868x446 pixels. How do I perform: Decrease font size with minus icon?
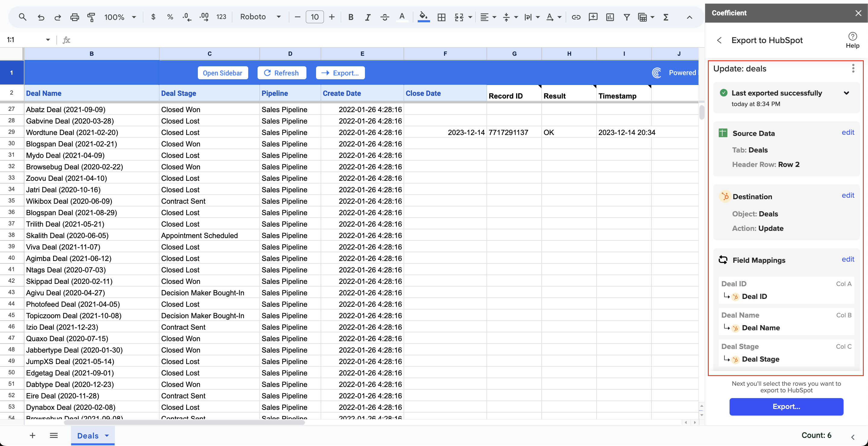pyautogui.click(x=297, y=17)
